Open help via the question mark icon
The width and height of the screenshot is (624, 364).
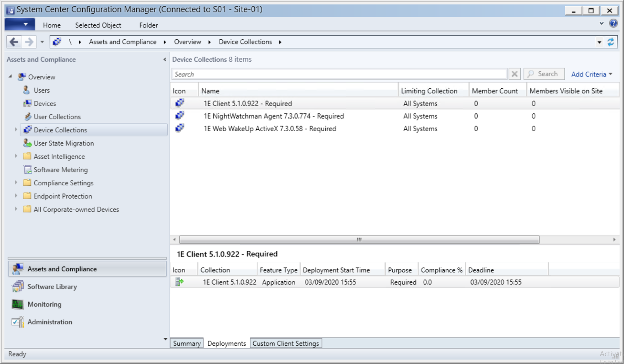613,24
